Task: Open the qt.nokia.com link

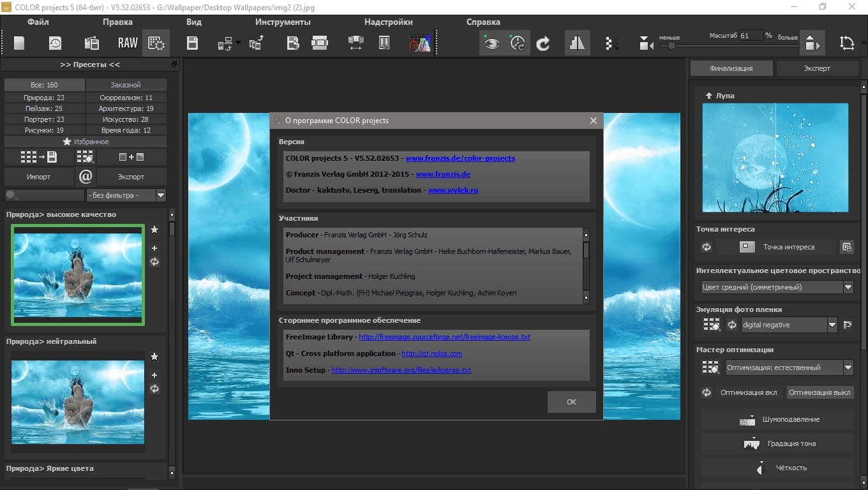Action: pyautogui.click(x=431, y=353)
